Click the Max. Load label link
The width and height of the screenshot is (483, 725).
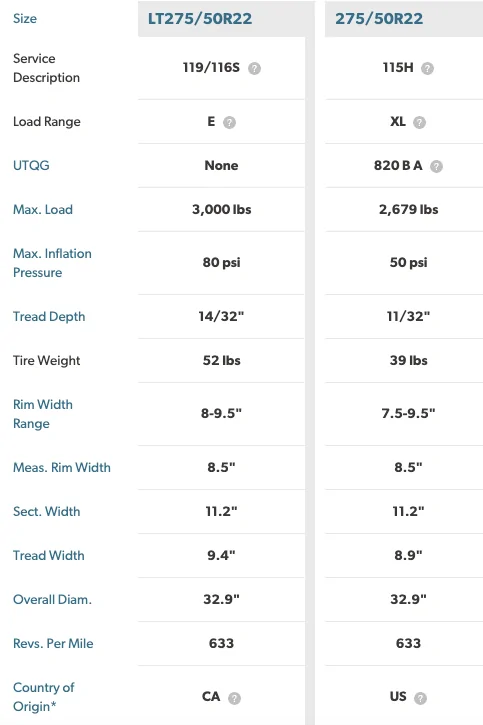tap(43, 209)
